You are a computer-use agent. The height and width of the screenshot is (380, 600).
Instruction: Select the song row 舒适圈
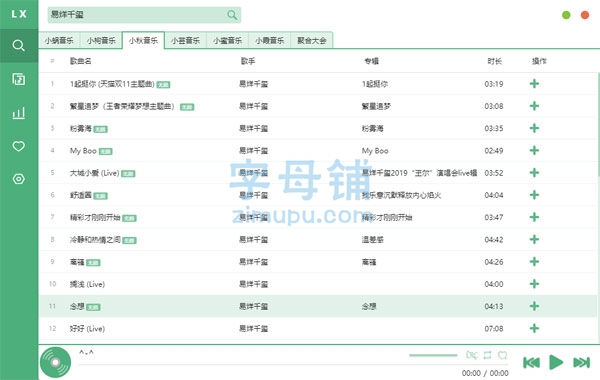(x=318, y=195)
